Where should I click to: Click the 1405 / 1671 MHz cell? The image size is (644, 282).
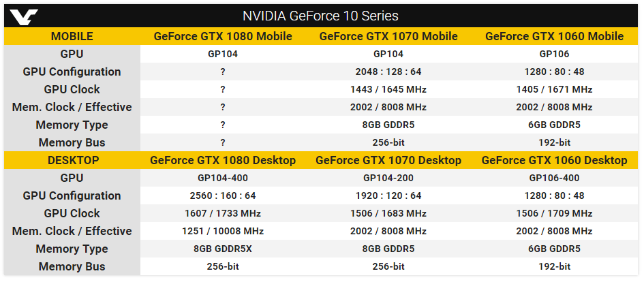[555, 89]
